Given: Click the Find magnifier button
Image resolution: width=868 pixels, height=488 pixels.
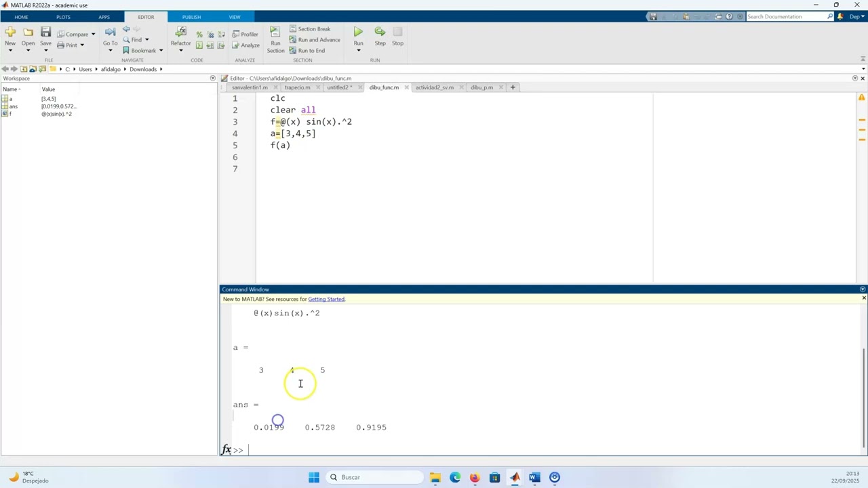Looking at the screenshot, I should (x=132, y=39).
